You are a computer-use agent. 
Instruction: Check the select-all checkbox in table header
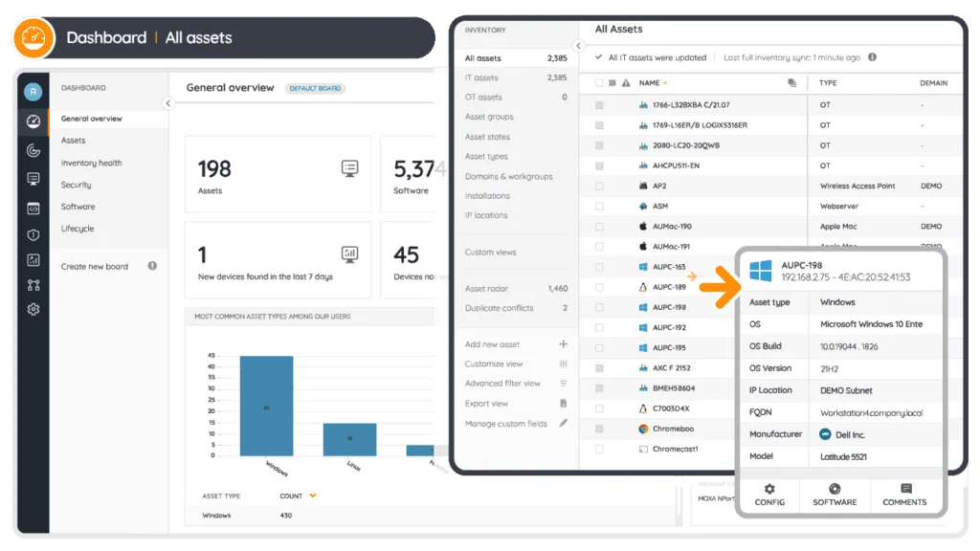(599, 83)
